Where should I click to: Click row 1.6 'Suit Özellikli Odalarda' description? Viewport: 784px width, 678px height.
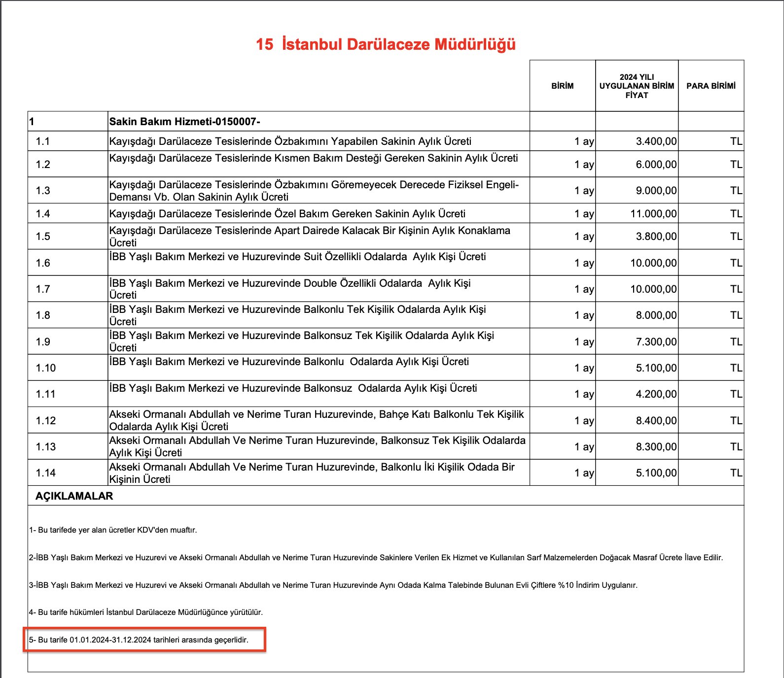[297, 257]
